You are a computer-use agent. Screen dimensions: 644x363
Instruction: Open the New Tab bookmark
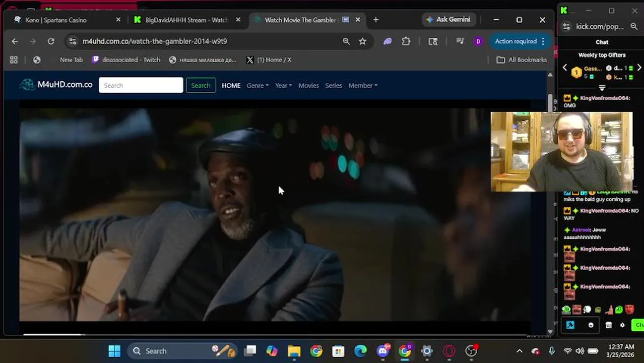71,59
